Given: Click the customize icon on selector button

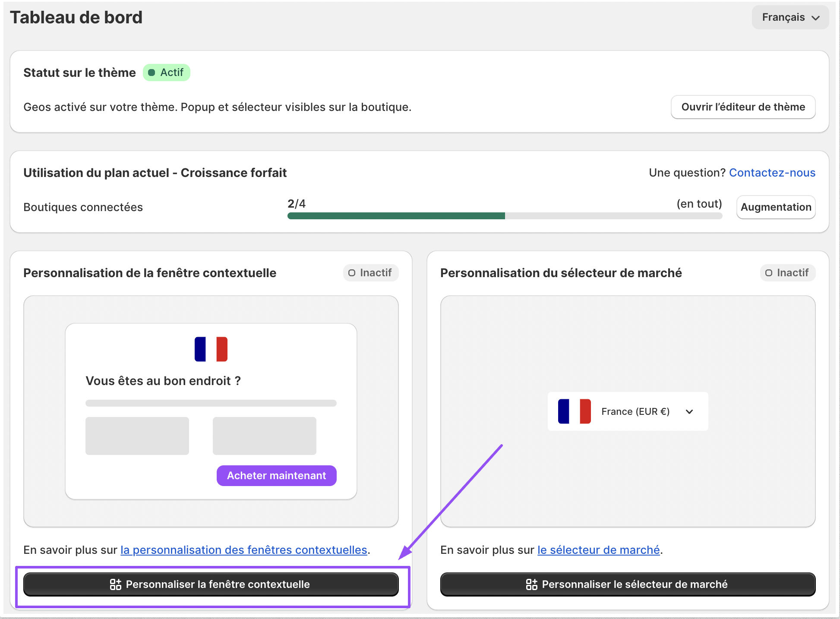Looking at the screenshot, I should (x=532, y=584).
